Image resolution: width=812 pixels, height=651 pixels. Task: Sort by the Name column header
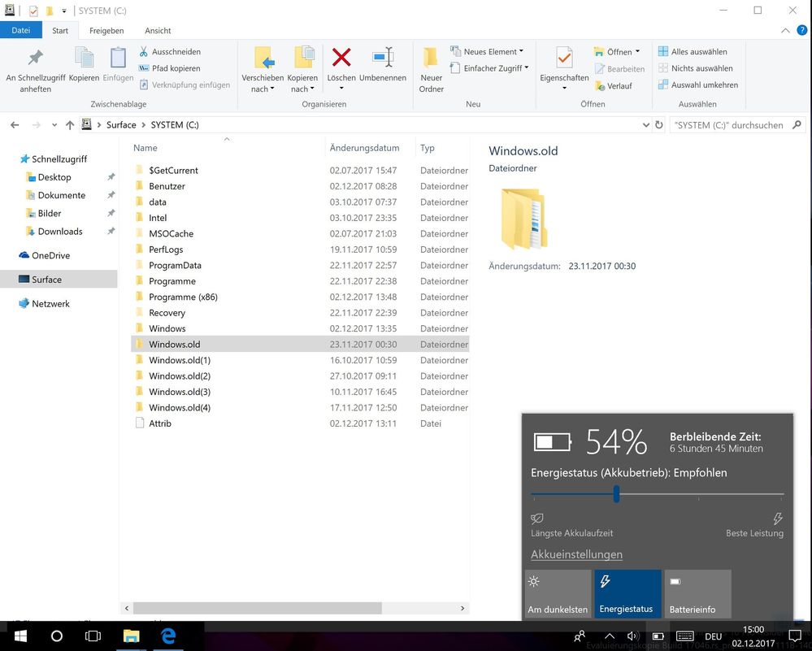click(x=145, y=148)
